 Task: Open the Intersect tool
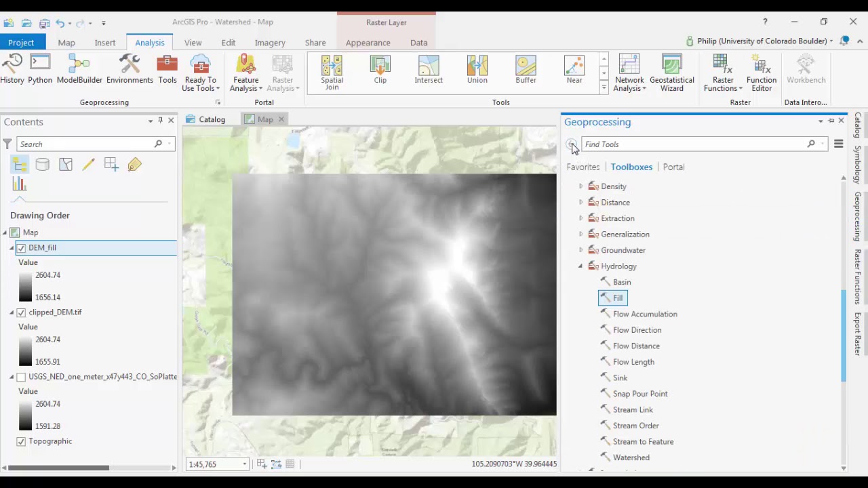[429, 70]
